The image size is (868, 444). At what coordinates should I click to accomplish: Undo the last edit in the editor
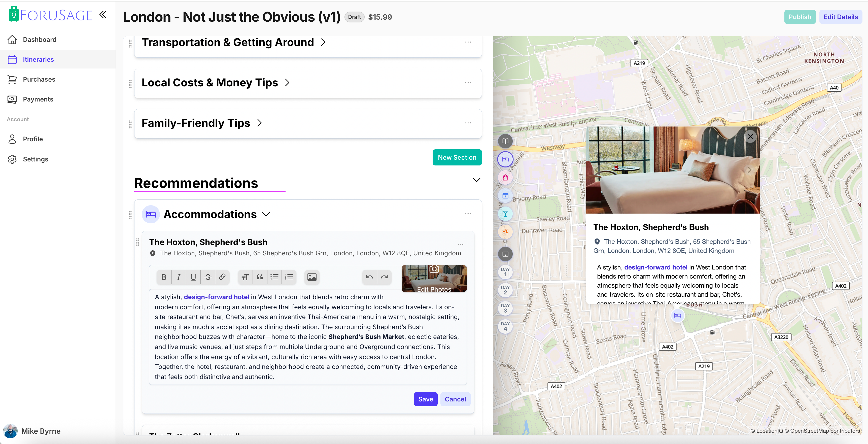point(369,277)
